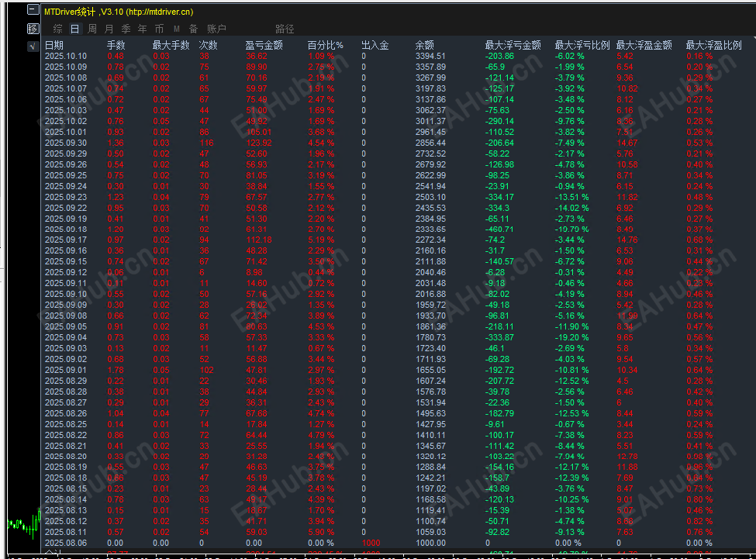Open the 备 comment tab
The image size is (756, 559).
[x=193, y=29]
